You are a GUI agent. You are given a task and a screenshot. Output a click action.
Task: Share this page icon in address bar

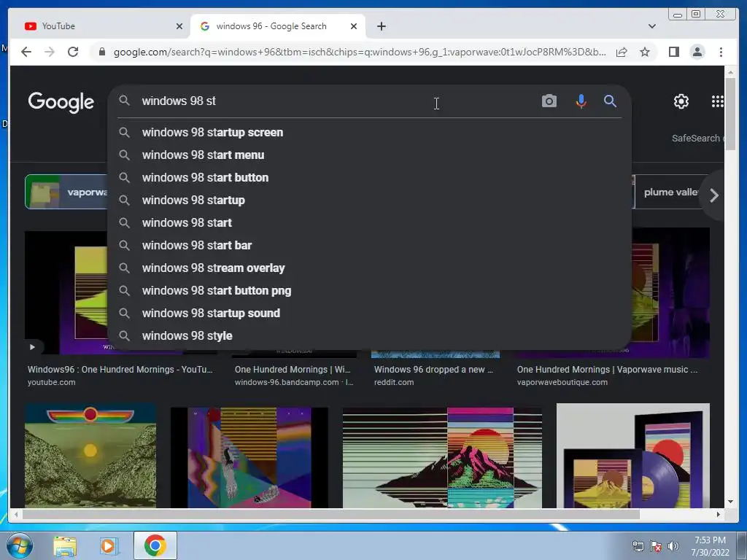[x=622, y=52]
